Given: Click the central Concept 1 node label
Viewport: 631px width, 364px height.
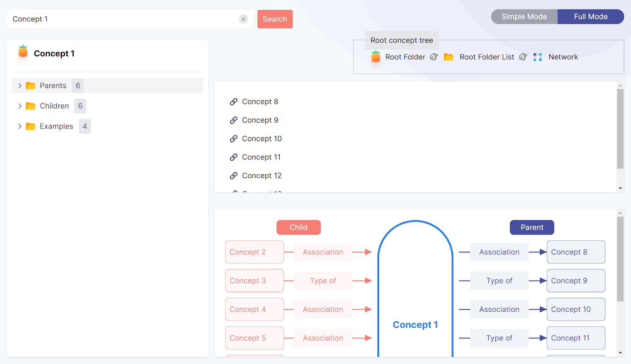Looking at the screenshot, I should pos(415,325).
